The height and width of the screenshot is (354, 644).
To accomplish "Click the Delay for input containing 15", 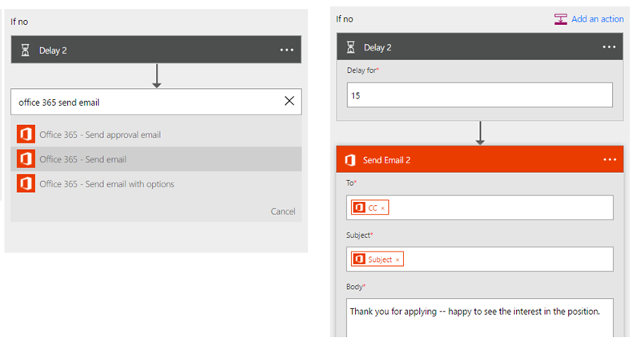I will coord(479,95).
